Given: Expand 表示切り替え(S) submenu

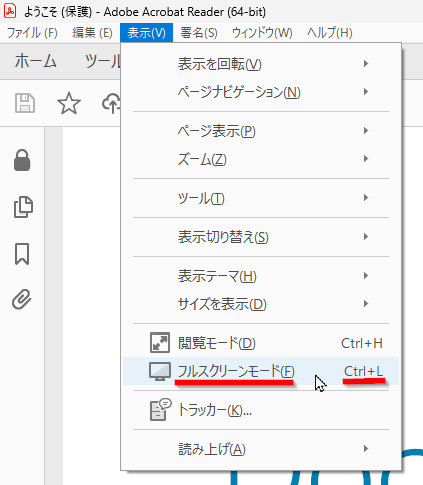Looking at the screenshot, I should click(261, 237).
